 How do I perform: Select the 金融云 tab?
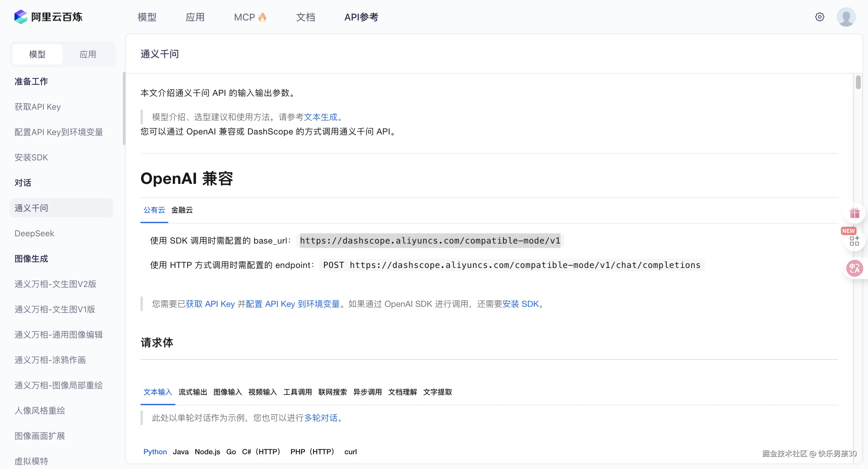pos(182,210)
